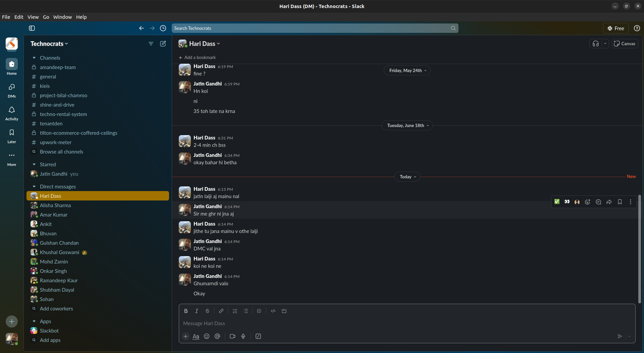Open the emoji picker in composer
The width and height of the screenshot is (644, 353).
[207, 336]
